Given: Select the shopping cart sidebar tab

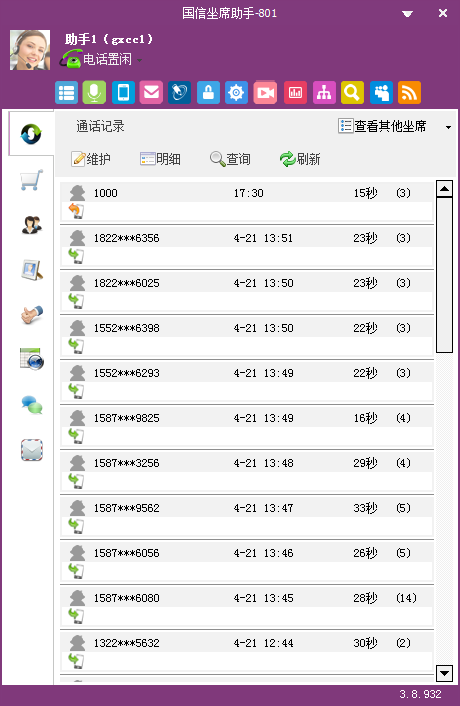Looking at the screenshot, I should tap(32, 180).
